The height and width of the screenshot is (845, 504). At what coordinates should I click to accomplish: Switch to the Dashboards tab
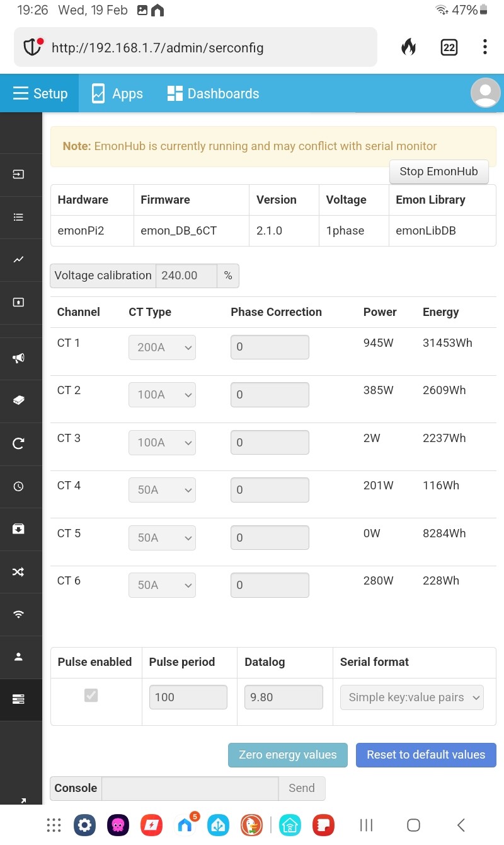213,93
